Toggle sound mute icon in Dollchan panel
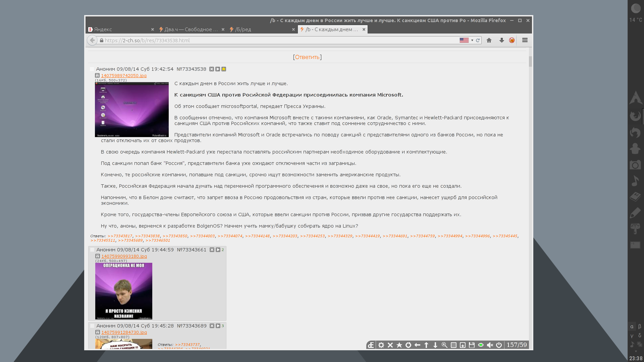 pyautogui.click(x=490, y=345)
